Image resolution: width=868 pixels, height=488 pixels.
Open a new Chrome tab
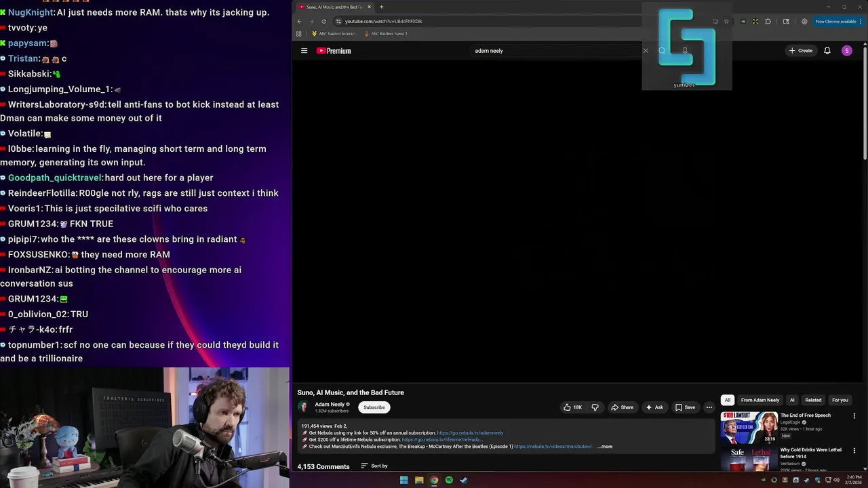[x=381, y=7]
